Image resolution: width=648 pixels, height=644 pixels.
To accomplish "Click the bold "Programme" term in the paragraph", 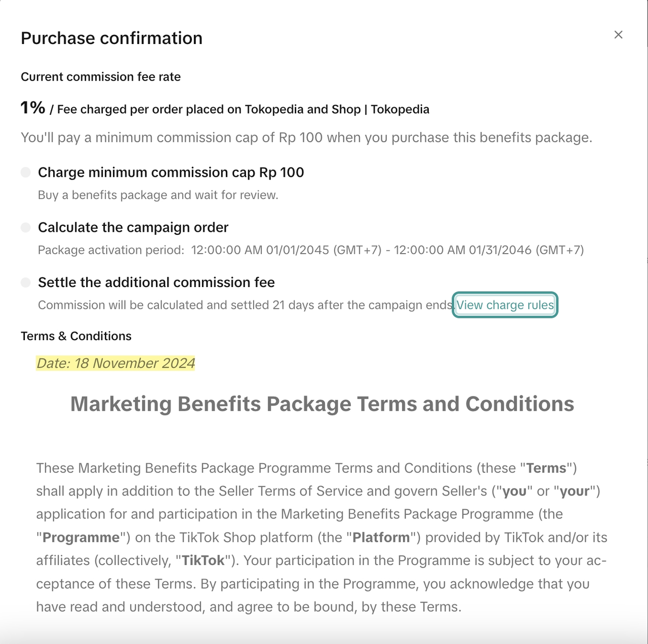I will coord(81,537).
